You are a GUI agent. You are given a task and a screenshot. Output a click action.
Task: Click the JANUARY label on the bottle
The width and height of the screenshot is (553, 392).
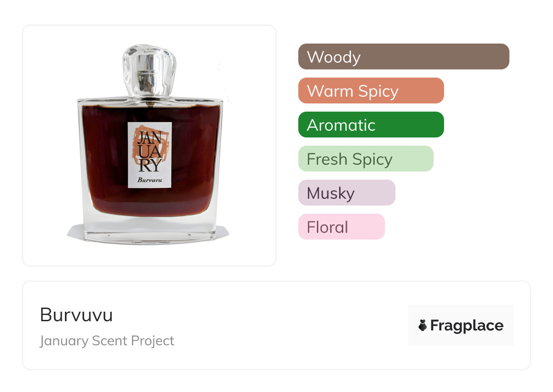(150, 155)
